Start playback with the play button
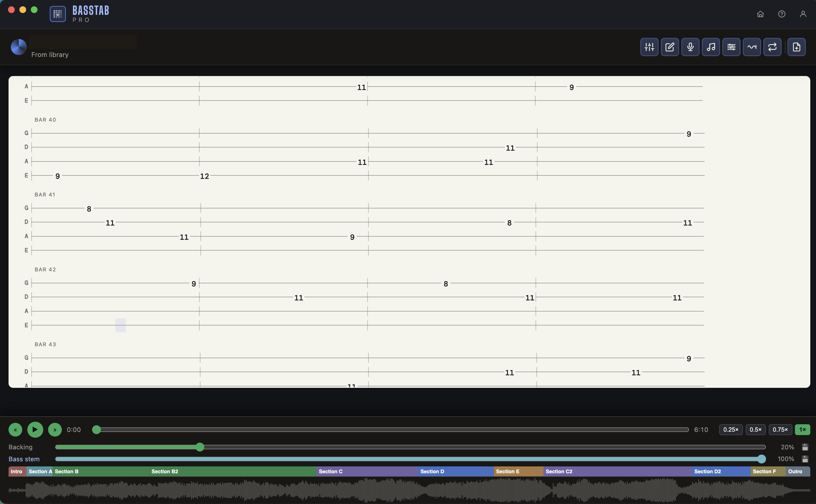Image resolution: width=816 pixels, height=504 pixels. pos(35,430)
